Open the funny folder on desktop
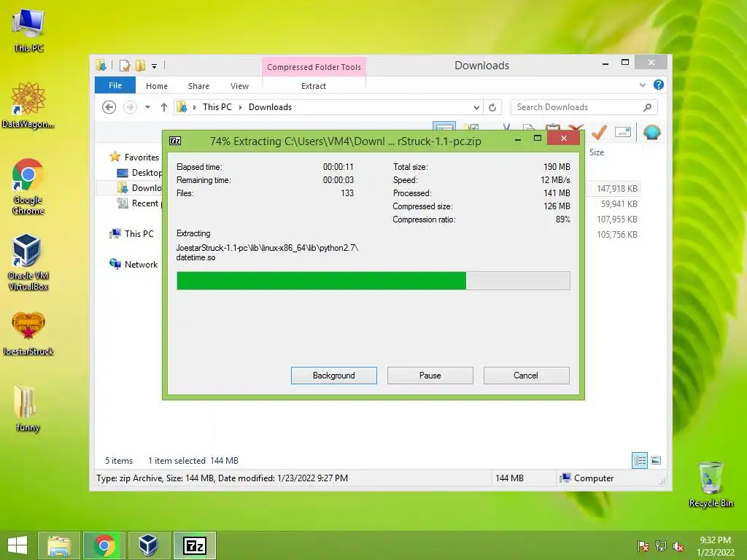The width and height of the screenshot is (747, 560). [x=27, y=408]
